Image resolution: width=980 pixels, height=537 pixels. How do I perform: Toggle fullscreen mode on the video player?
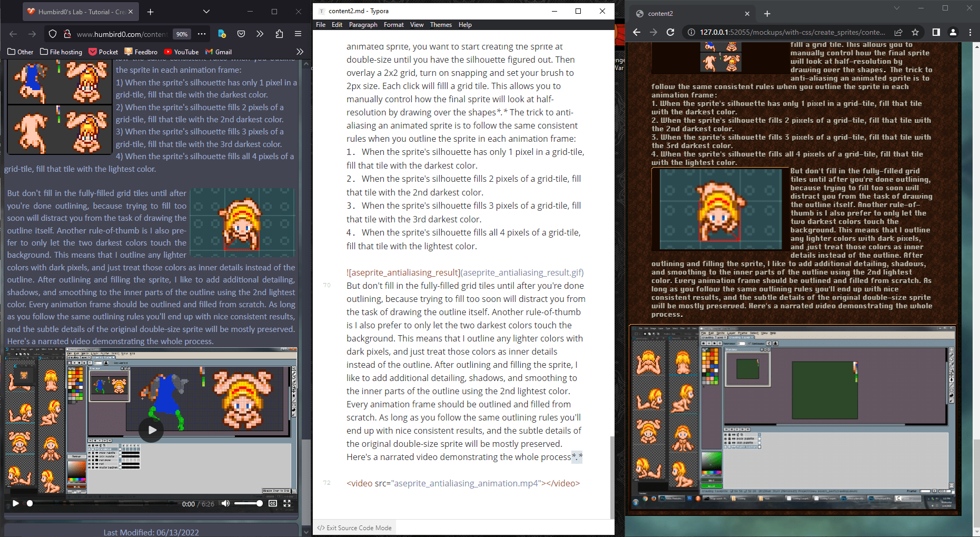click(x=287, y=503)
